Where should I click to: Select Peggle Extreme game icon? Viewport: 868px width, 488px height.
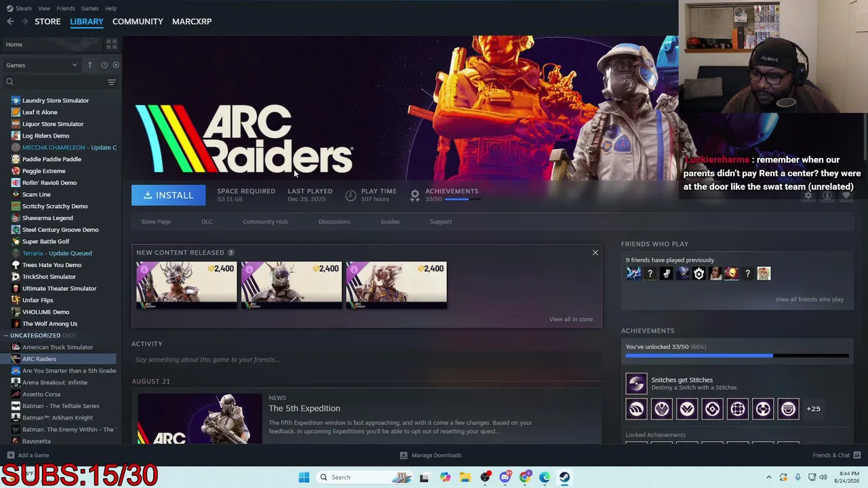[x=16, y=171]
